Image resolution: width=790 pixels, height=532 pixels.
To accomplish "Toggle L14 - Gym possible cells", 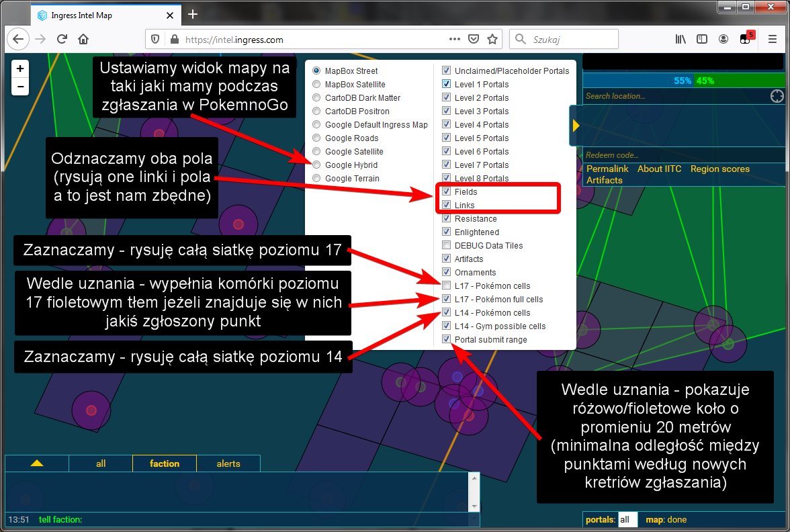I will coord(446,326).
